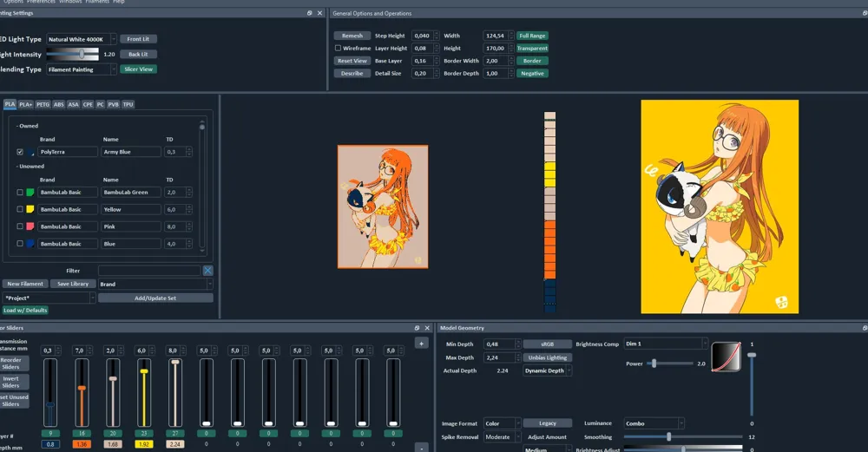Toggle the Negative option
Viewport: 868px width, 452px height.
point(532,74)
